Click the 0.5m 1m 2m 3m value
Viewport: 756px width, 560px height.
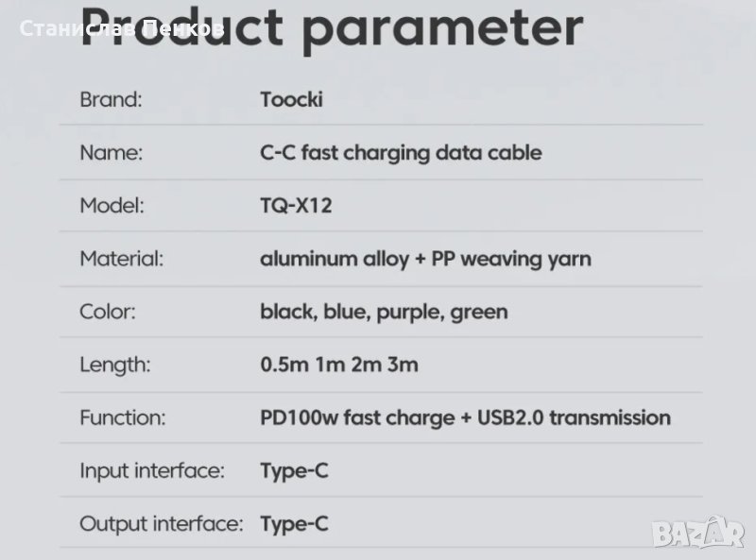tap(339, 364)
